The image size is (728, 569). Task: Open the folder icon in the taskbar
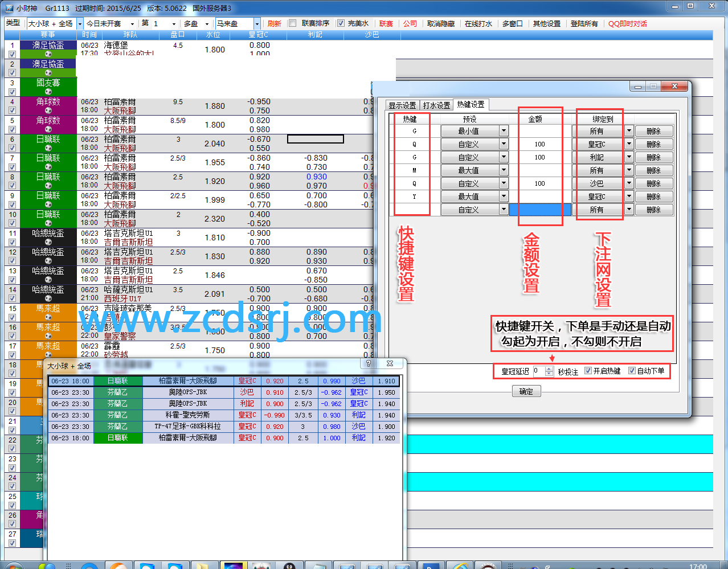coord(201,566)
